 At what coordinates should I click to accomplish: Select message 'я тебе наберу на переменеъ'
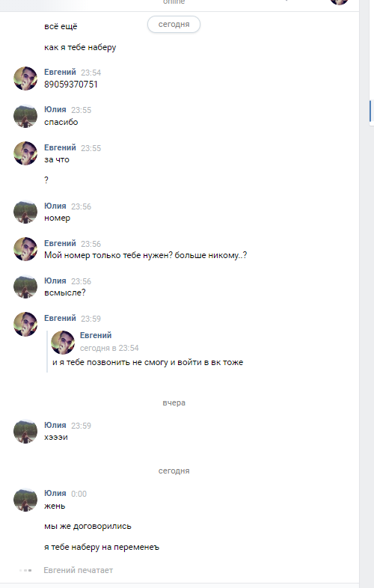(102, 547)
